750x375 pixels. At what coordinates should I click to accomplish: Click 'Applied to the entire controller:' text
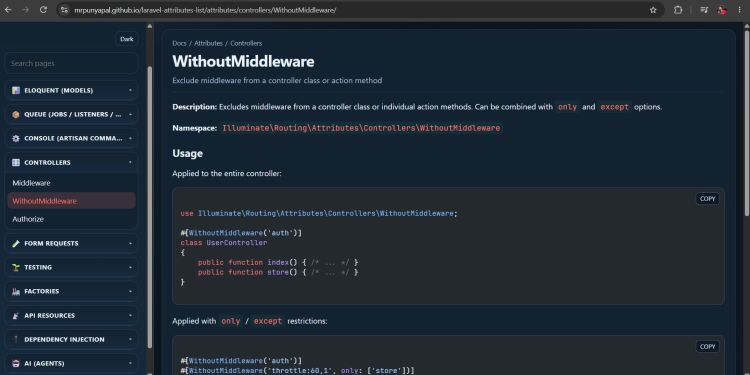tap(227, 174)
